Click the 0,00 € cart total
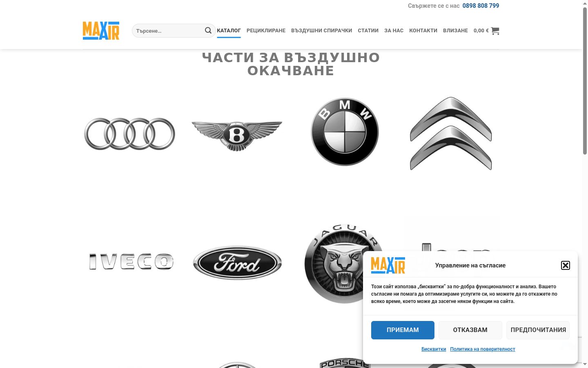Image resolution: width=588 pixels, height=368 pixels. (481, 31)
